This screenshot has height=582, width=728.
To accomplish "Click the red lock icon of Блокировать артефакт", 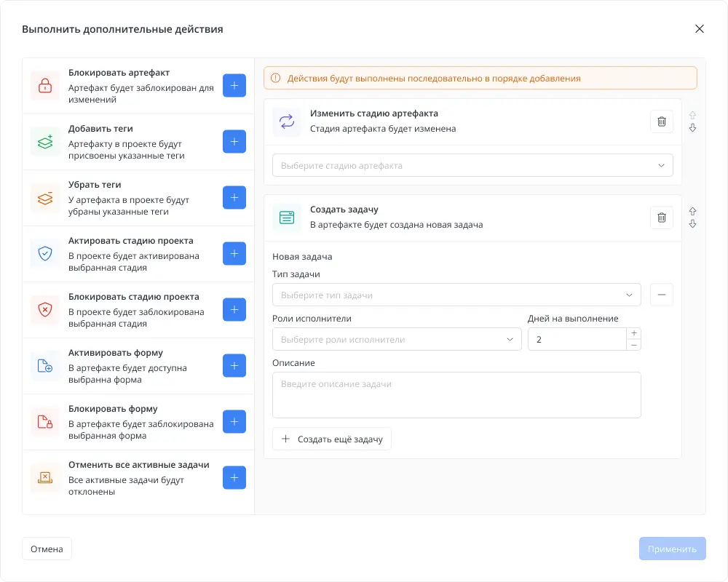I will point(45,85).
